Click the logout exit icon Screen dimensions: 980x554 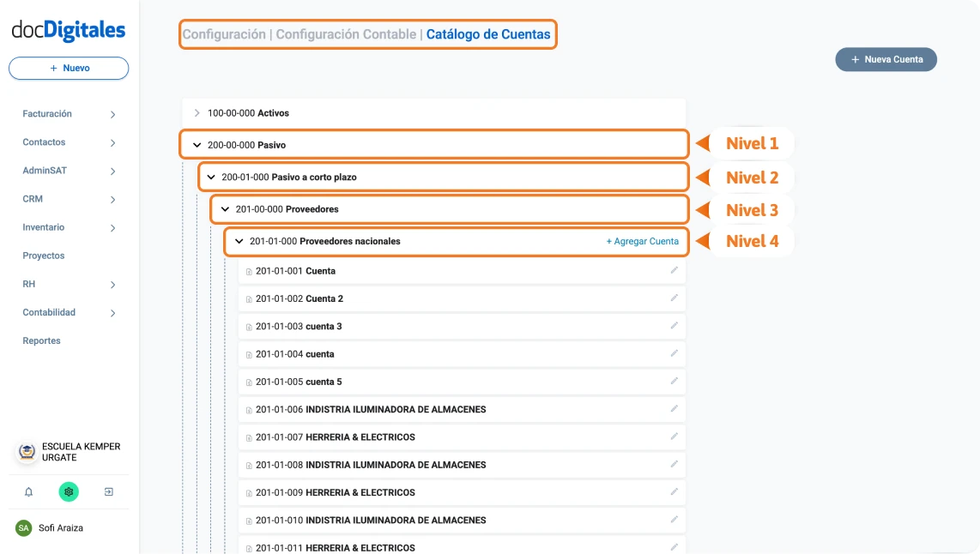tap(109, 492)
